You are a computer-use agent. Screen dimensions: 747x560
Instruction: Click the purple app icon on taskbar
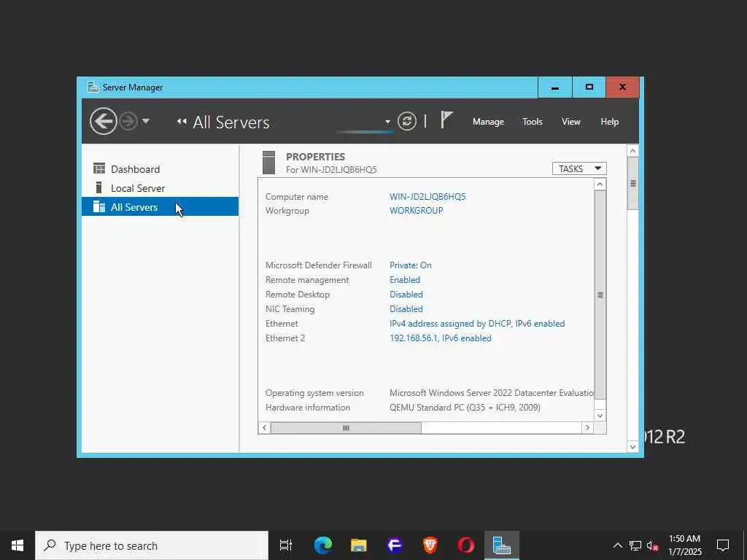tap(395, 545)
